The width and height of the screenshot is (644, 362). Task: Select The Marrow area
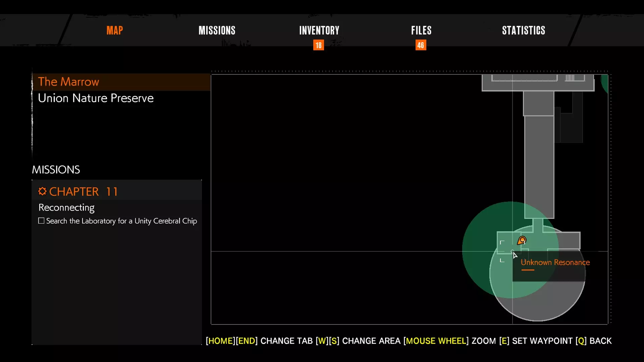coord(68,82)
